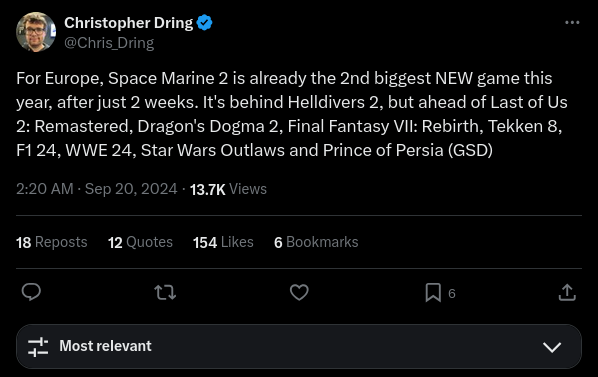The width and height of the screenshot is (598, 377).
Task: Click the reply speech bubble icon
Action: point(31,292)
